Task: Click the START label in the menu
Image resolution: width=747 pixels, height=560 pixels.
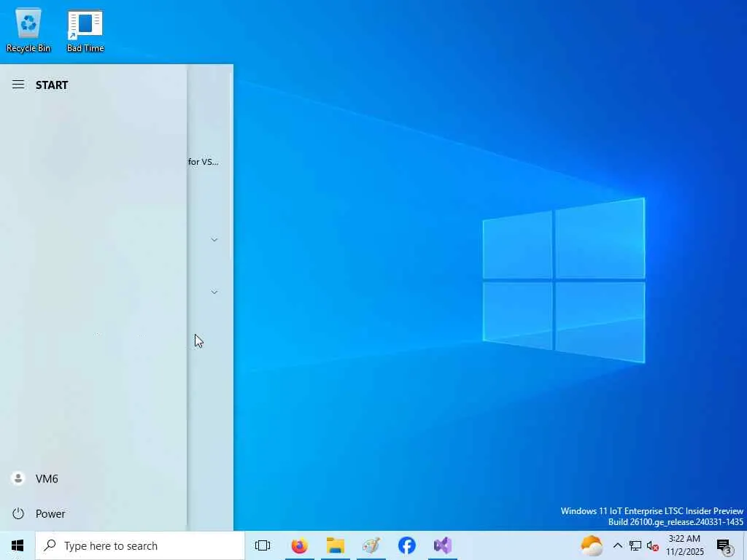Action: coord(52,85)
